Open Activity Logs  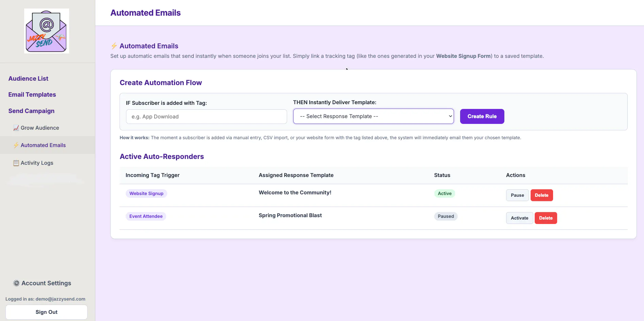point(37,163)
